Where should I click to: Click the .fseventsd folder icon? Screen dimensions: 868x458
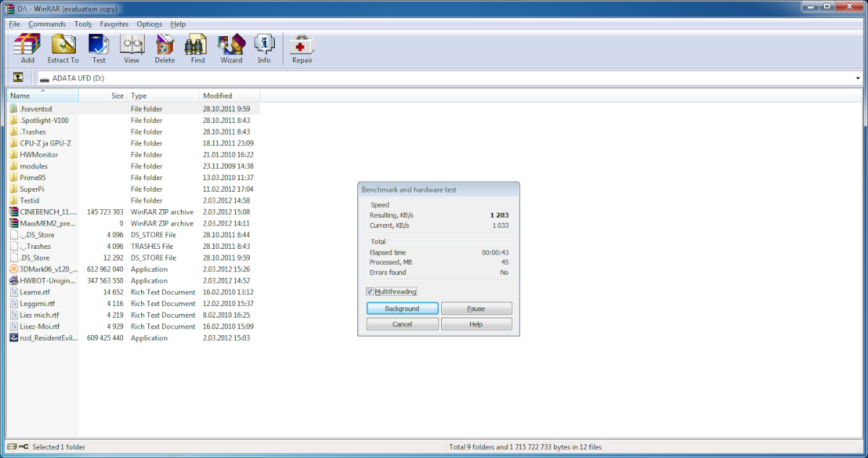point(14,109)
